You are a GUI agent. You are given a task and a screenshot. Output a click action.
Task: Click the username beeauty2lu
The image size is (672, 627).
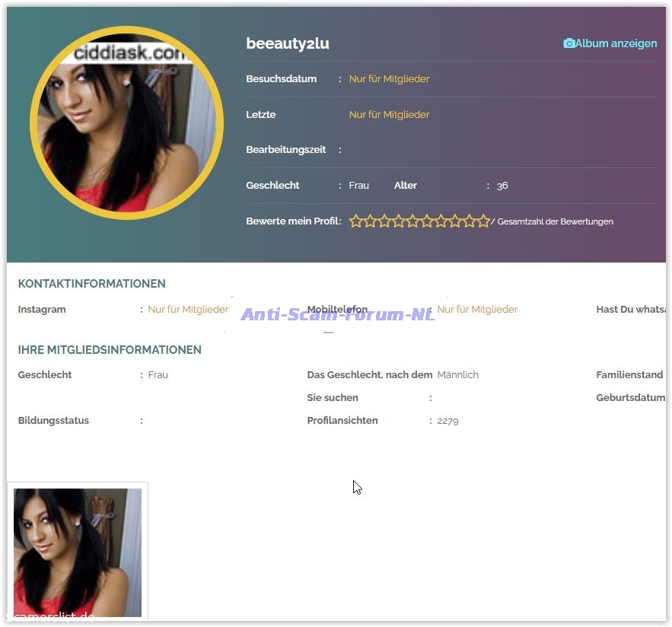tap(288, 43)
